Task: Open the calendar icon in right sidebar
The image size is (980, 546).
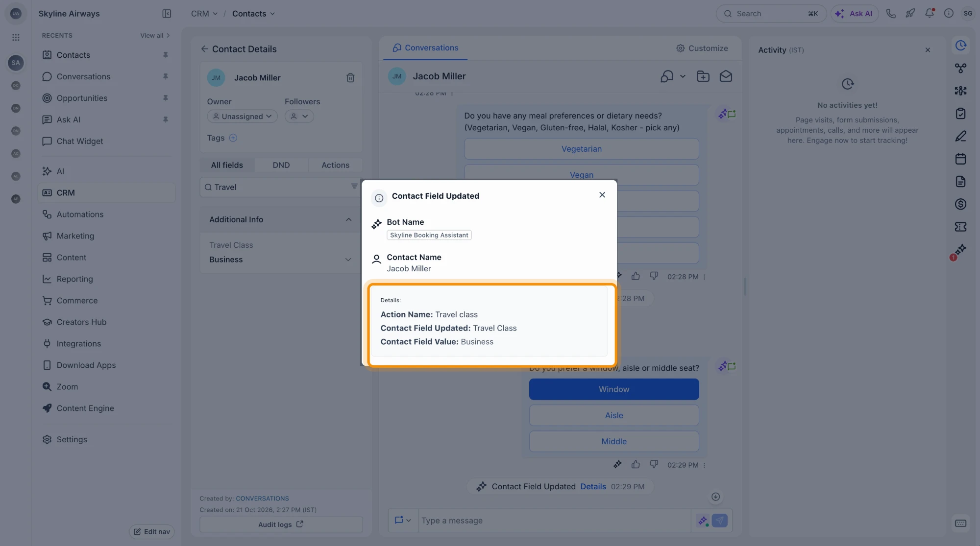Action: point(960,159)
